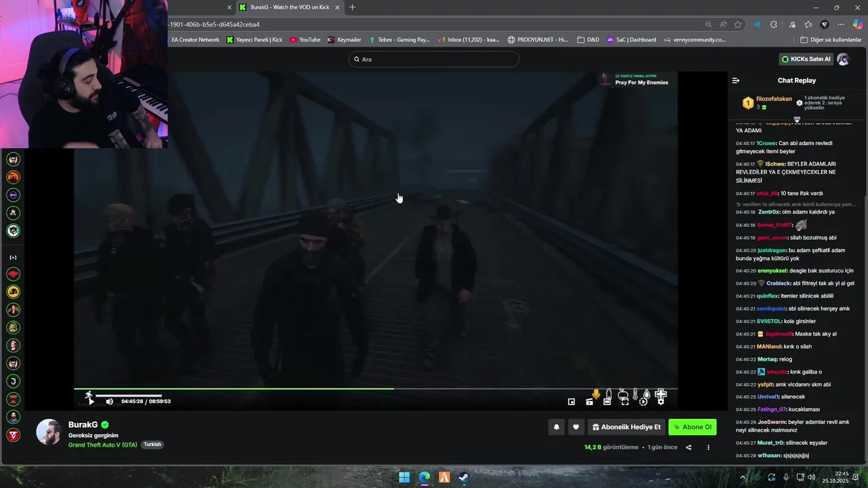This screenshot has width=868, height=488.
Task: Open Microsoft Edge from taskbar
Action: tap(425, 477)
